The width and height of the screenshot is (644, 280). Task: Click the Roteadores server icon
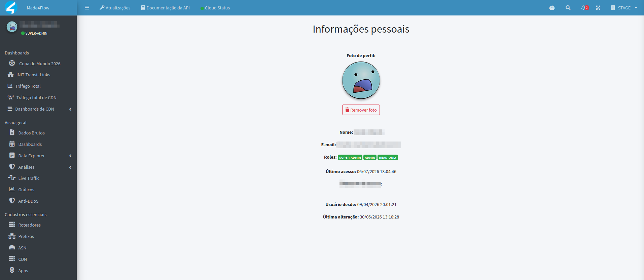pos(12,225)
